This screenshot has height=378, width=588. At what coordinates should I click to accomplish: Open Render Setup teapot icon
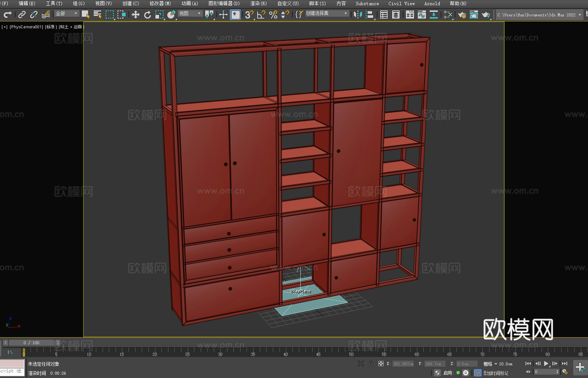pos(462,14)
